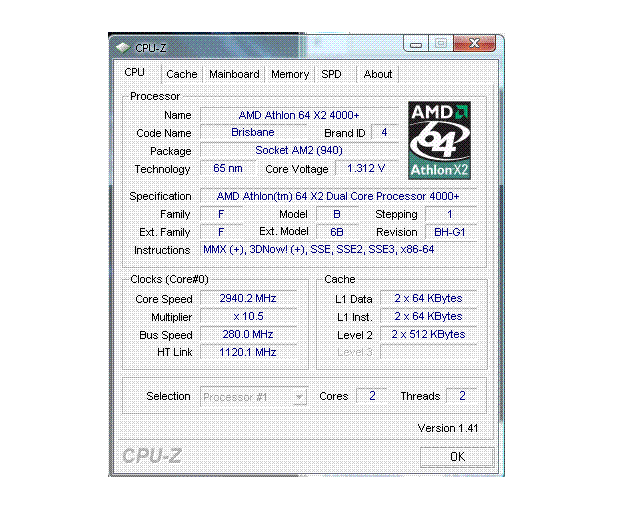Viewport: 640px width, 512px height.
Task: Click the Instructions list MMX (+), 3DNow!
Action: click(338, 249)
